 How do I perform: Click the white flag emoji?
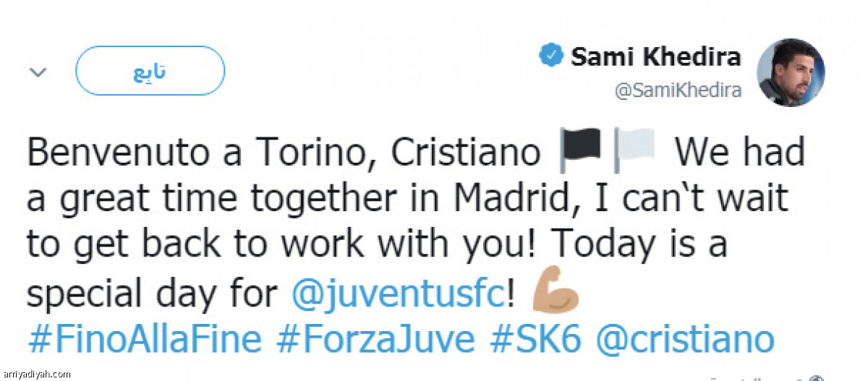click(x=634, y=150)
